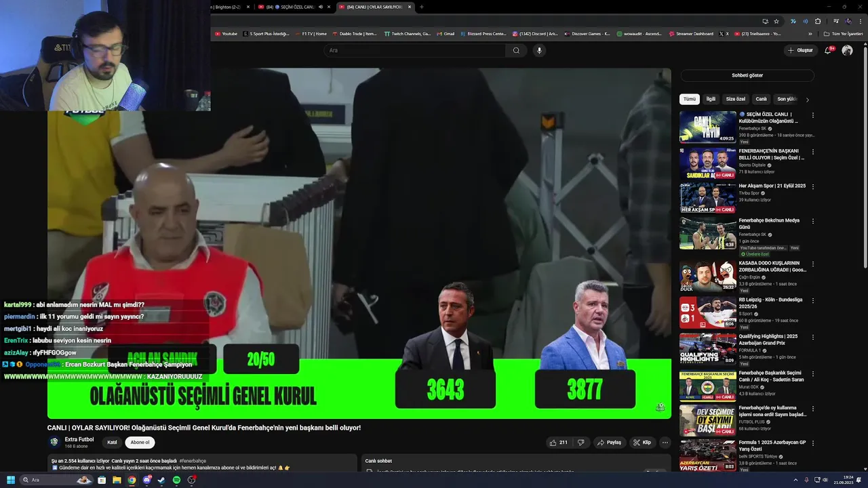
Task: Open options menu for Fenerbahçe Beko'nun Medya Günü
Action: (812, 221)
